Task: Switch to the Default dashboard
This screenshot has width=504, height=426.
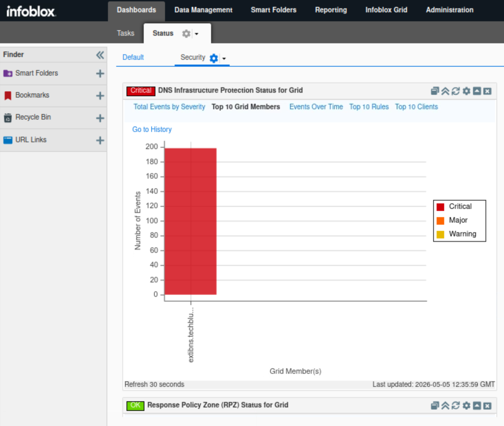Action: (x=133, y=57)
